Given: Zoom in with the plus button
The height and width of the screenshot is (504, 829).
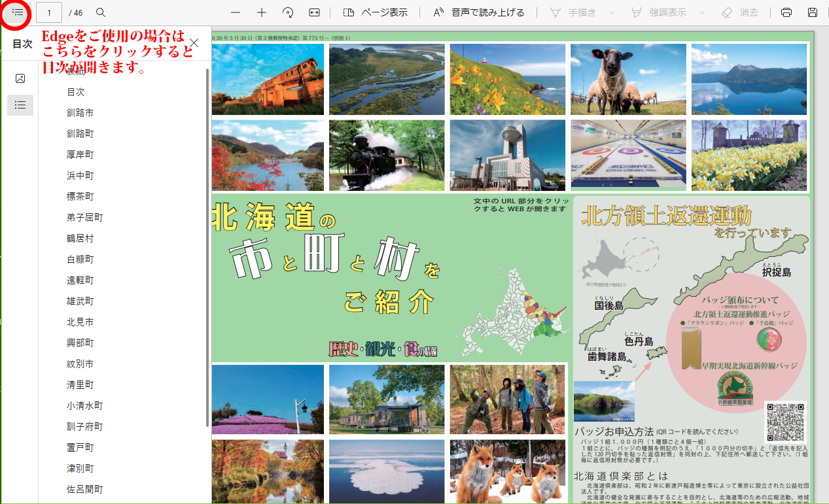Looking at the screenshot, I should (262, 12).
